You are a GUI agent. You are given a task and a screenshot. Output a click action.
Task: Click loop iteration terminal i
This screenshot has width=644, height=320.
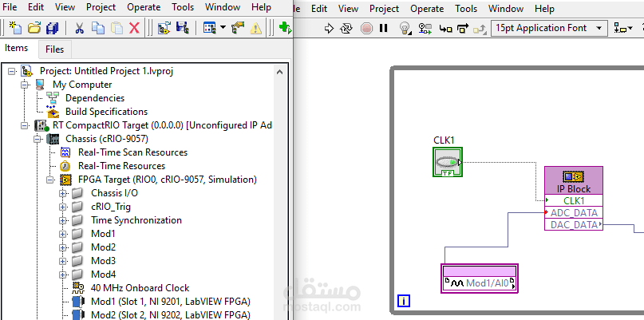(404, 301)
